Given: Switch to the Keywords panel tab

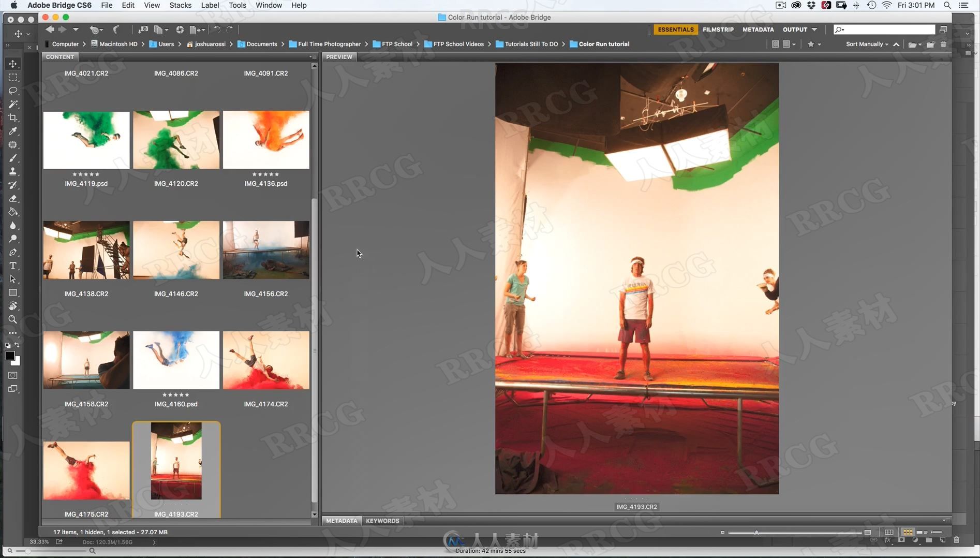Looking at the screenshot, I should [382, 521].
